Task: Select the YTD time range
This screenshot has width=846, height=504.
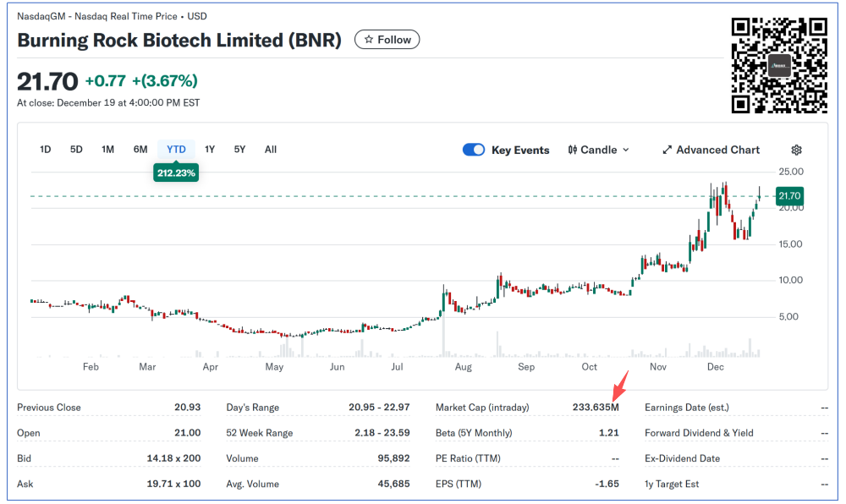Action: click(176, 150)
